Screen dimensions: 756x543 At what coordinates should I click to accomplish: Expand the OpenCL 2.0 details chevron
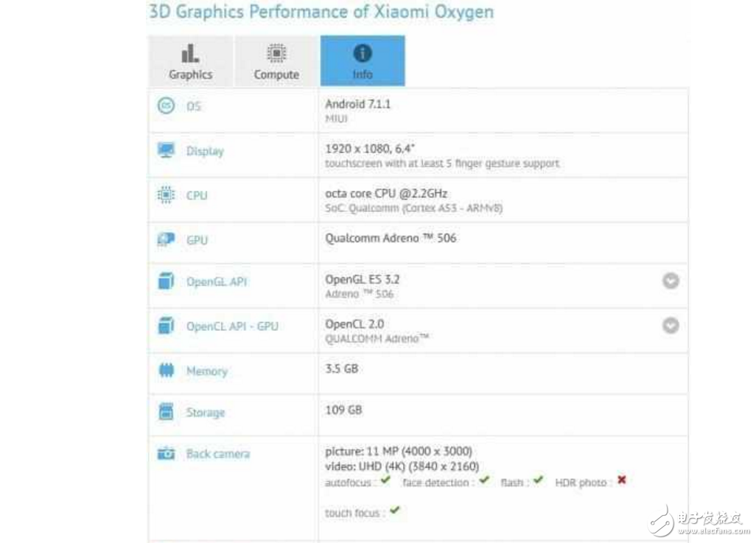[x=670, y=325]
